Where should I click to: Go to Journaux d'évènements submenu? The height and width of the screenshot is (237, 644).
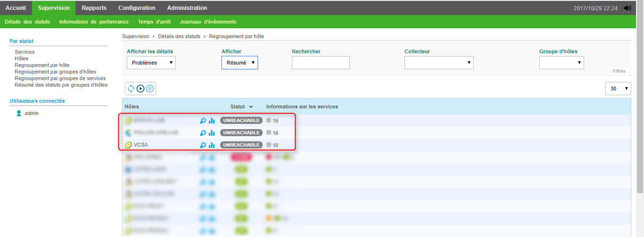click(x=208, y=22)
